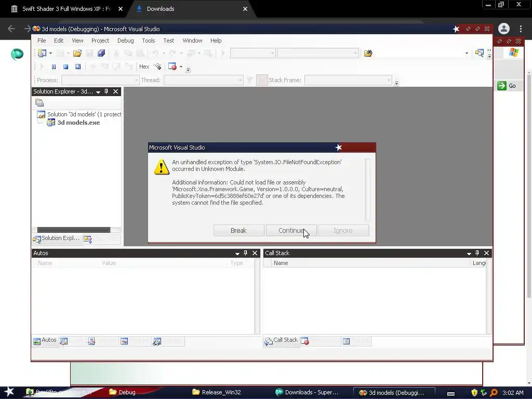Click the Open File folder icon
The width and height of the screenshot is (532, 399).
77,53
